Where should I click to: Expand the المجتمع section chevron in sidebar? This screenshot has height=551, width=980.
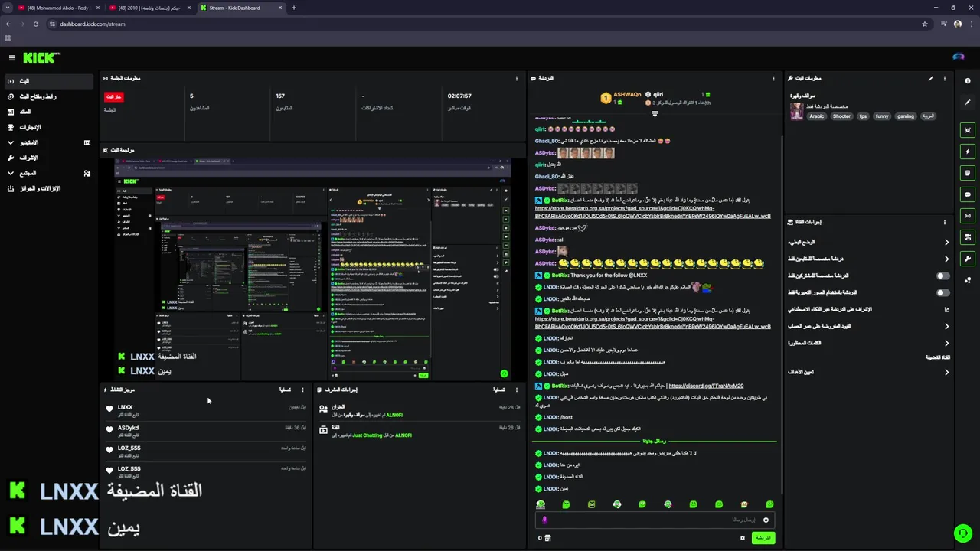[11, 173]
